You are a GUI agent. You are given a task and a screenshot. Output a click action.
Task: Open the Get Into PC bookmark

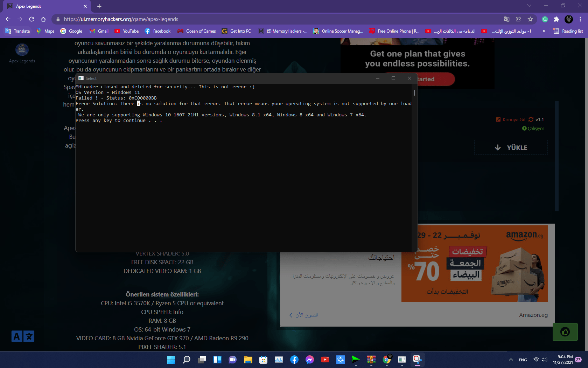click(x=237, y=31)
